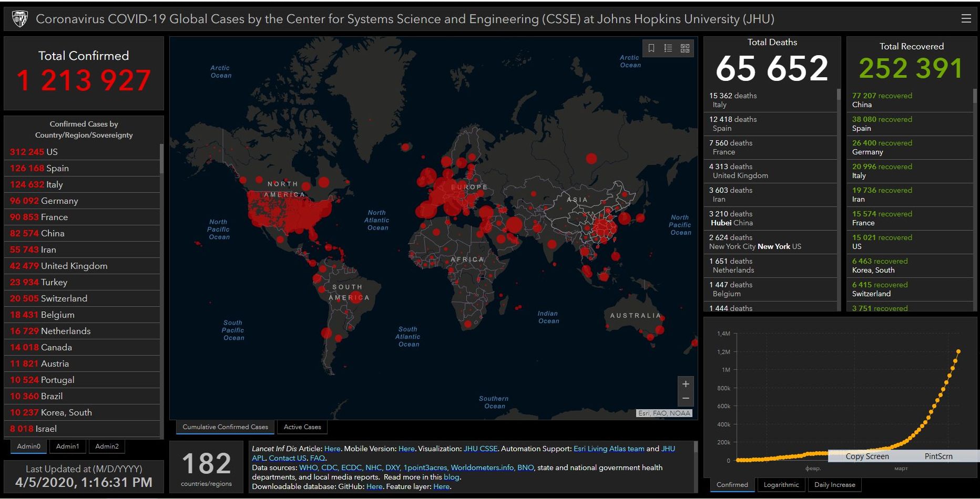Image resolution: width=980 pixels, height=499 pixels.
Task: Open the CDC data source link
Action: tap(330, 467)
